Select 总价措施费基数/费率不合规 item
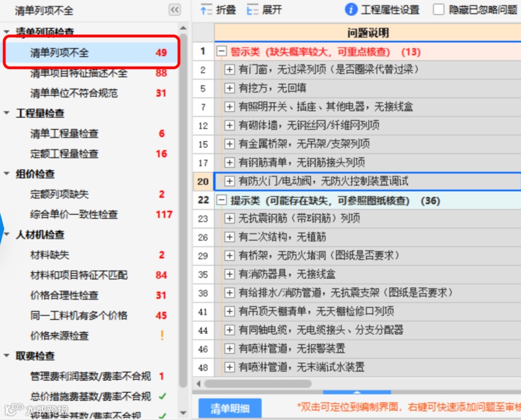Viewport: 521px width, 420px height. (90, 396)
